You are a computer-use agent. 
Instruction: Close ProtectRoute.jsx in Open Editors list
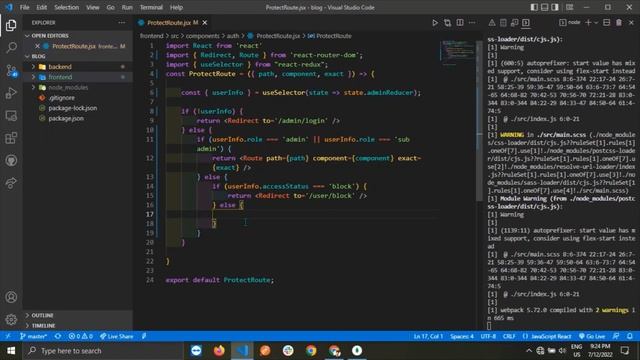(x=37, y=46)
